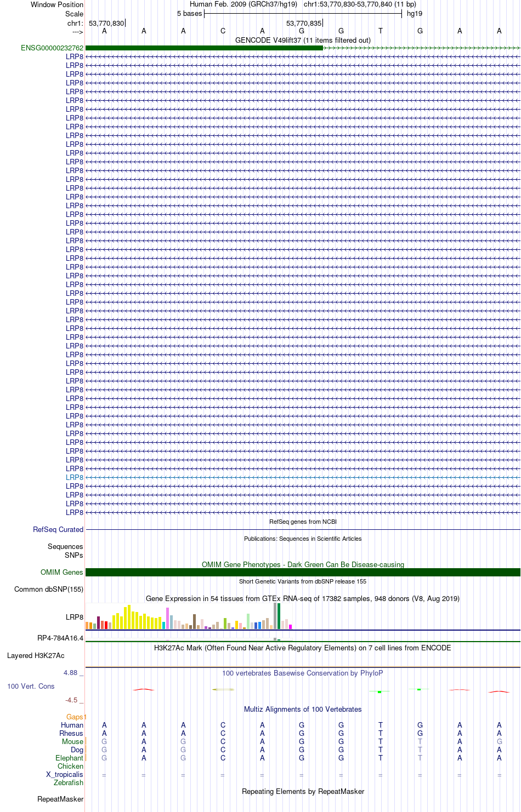The height and width of the screenshot is (812, 521).
Task: Click the '5 bases' scale bar label
Action: click(190, 14)
